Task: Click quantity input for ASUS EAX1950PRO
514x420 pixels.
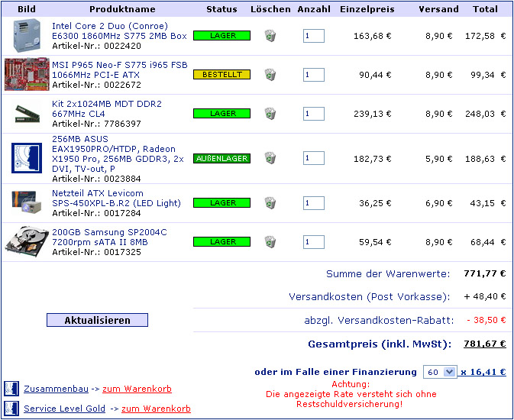Action: (x=314, y=158)
